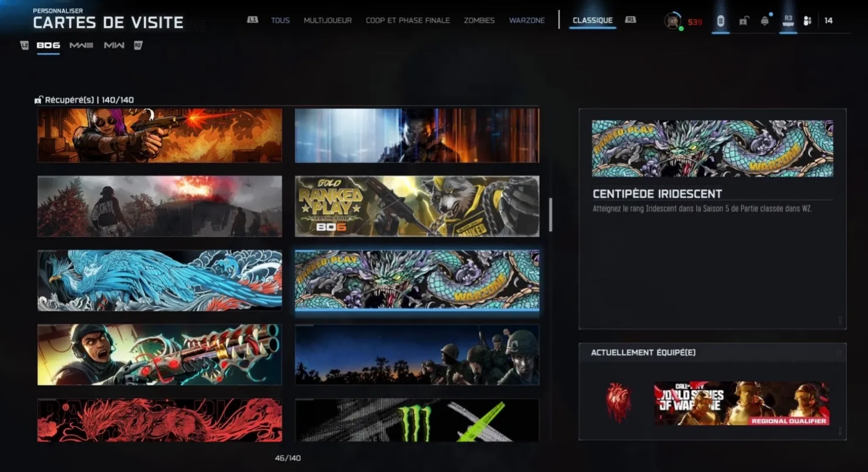Switch to COOP ET PHASE FINALE tab
The height and width of the screenshot is (472, 868).
tap(408, 21)
